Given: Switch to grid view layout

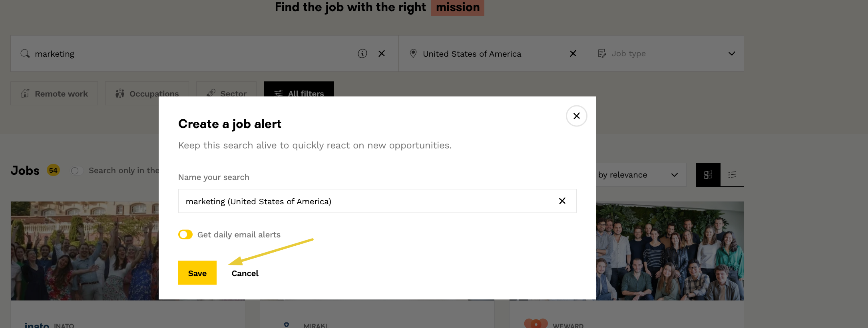Looking at the screenshot, I should coord(708,175).
